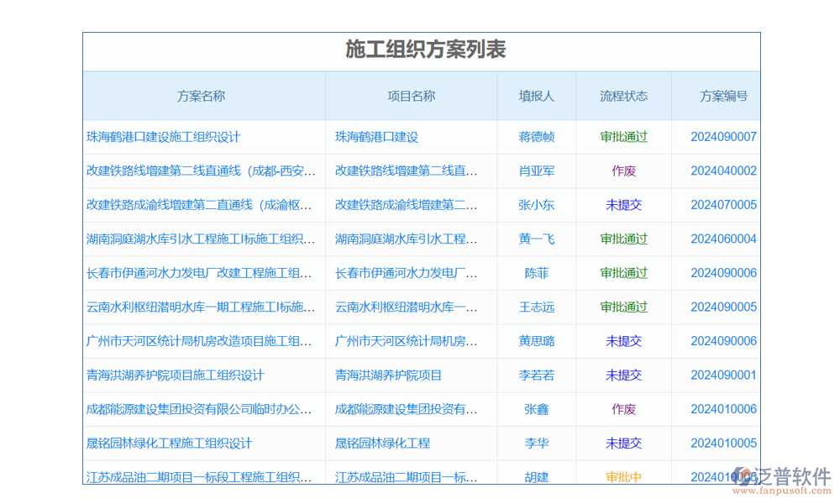This screenshot has height=504, width=840.
Task: Sort by the 方案名称 column header
Action: coord(201,96)
